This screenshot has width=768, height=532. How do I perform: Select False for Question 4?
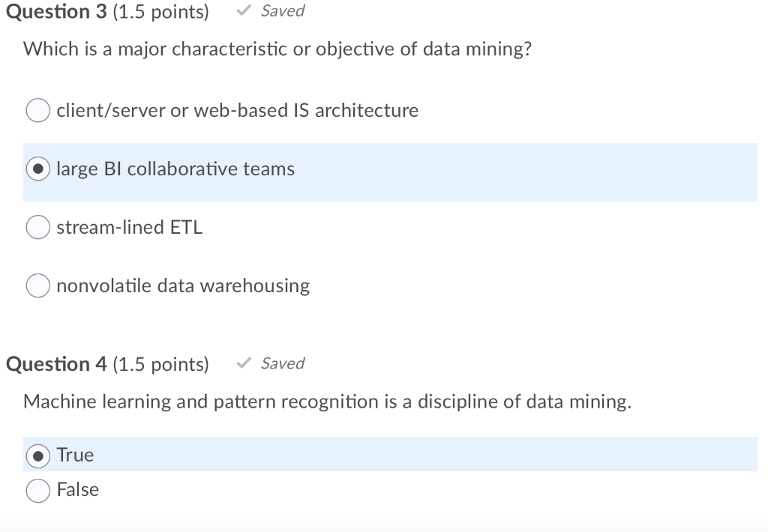37,490
